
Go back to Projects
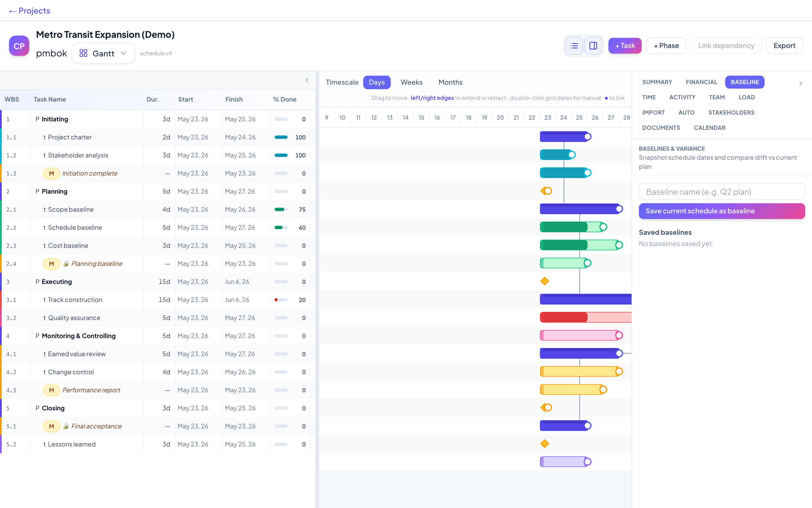point(30,11)
